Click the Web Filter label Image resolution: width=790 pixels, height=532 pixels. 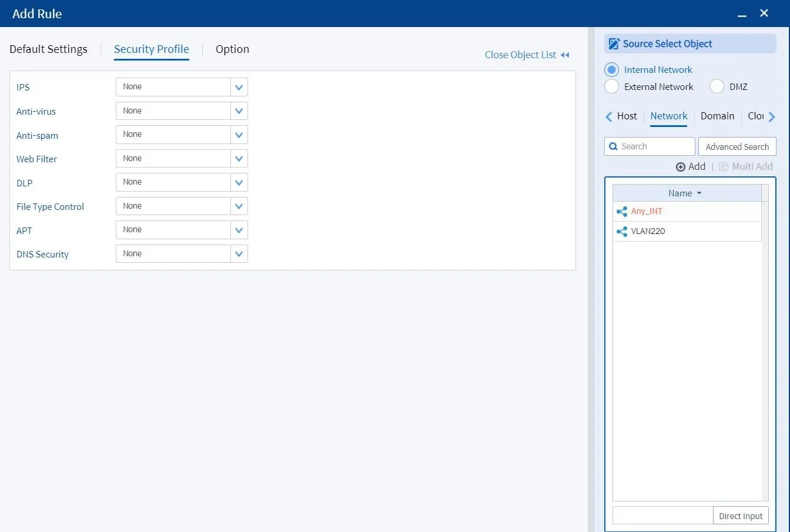(x=36, y=159)
